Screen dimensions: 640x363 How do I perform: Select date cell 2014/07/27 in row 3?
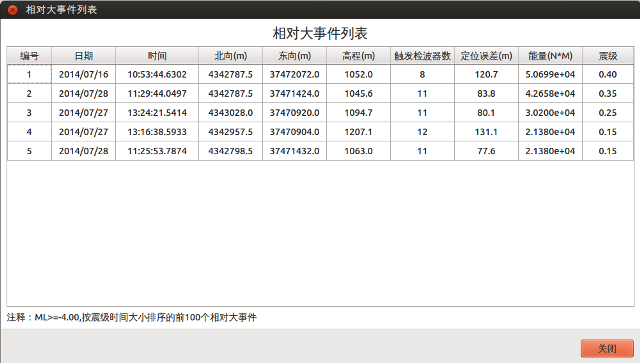click(84, 113)
